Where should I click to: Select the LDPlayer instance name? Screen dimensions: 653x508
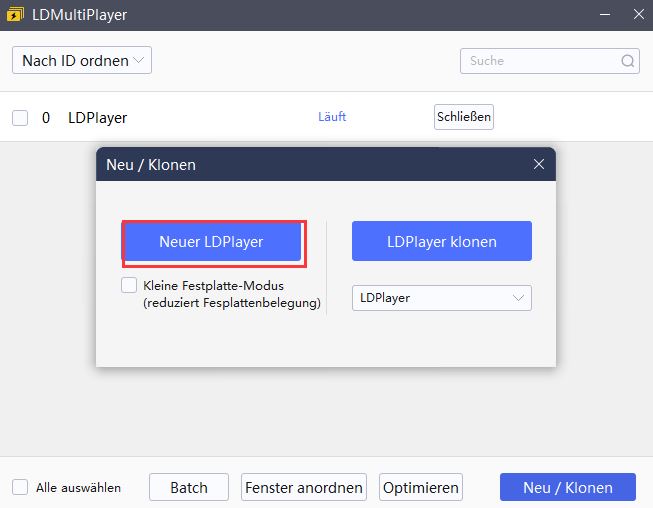[97, 118]
